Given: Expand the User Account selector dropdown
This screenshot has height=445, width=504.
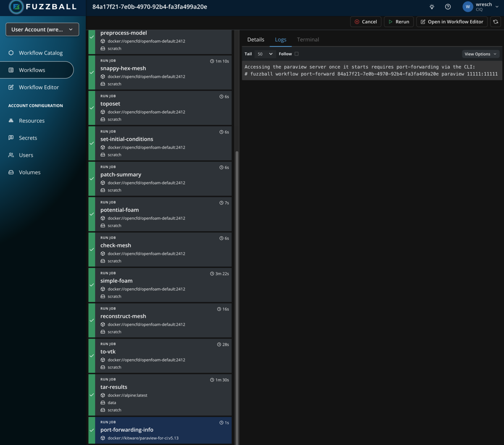Looking at the screenshot, I should (x=42, y=29).
